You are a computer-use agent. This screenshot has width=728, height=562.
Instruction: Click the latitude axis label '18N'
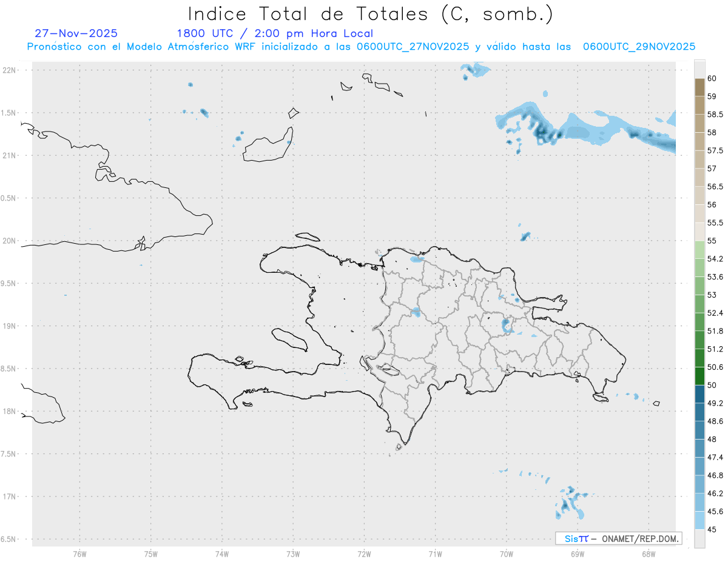[9, 411]
